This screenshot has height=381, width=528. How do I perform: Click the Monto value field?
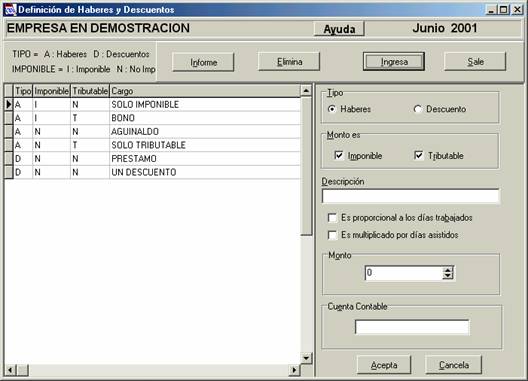(x=404, y=273)
